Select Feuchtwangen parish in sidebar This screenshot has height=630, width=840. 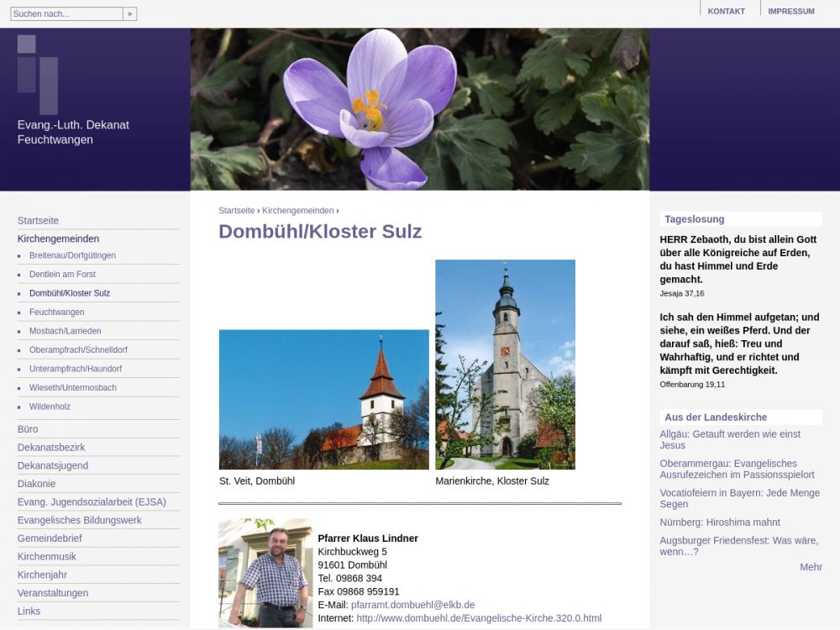(x=56, y=312)
